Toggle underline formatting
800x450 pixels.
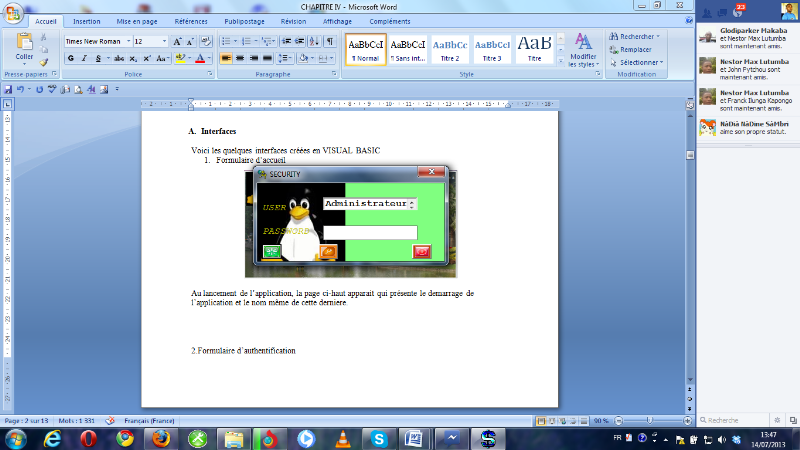point(97,59)
